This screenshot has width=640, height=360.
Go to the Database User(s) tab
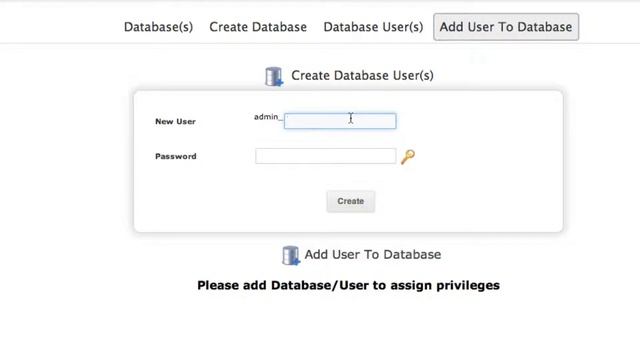click(373, 27)
